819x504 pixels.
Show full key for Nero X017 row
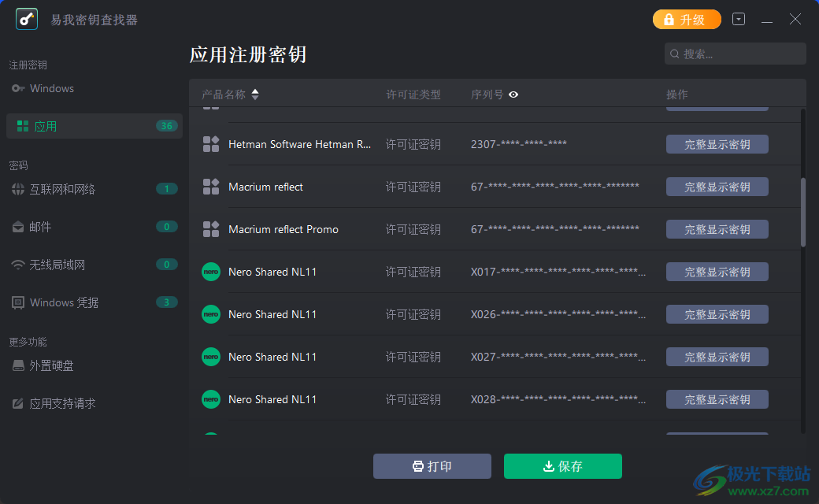(x=717, y=272)
